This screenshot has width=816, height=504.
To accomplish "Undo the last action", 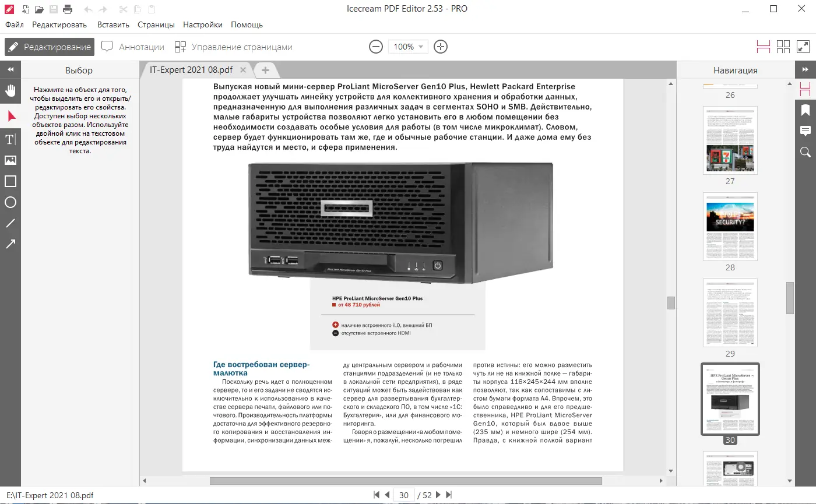I will 88,9.
